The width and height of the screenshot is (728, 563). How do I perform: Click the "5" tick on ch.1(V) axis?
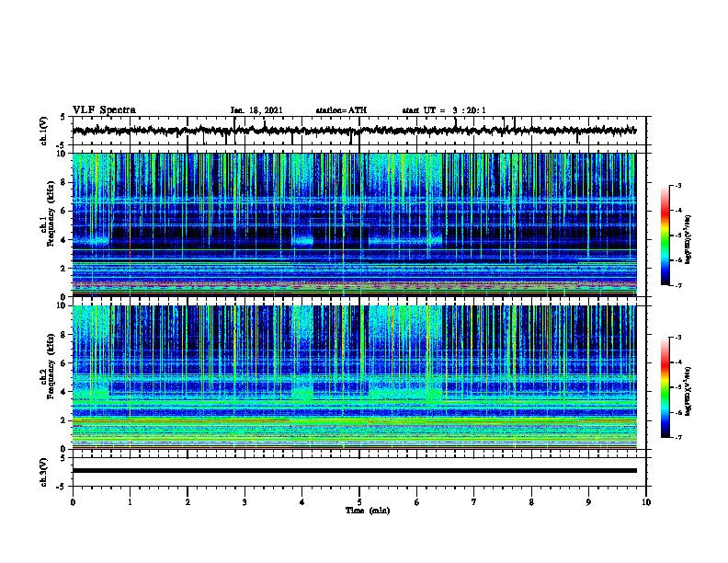64,117
